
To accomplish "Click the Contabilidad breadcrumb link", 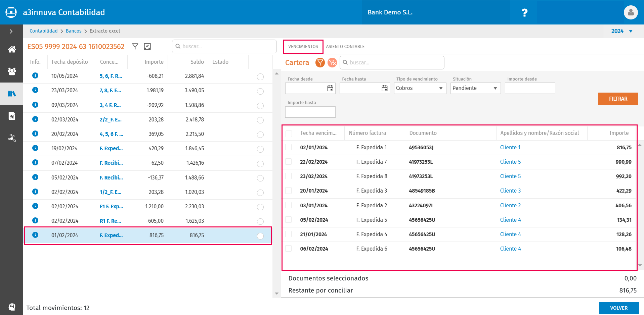I will (44, 31).
